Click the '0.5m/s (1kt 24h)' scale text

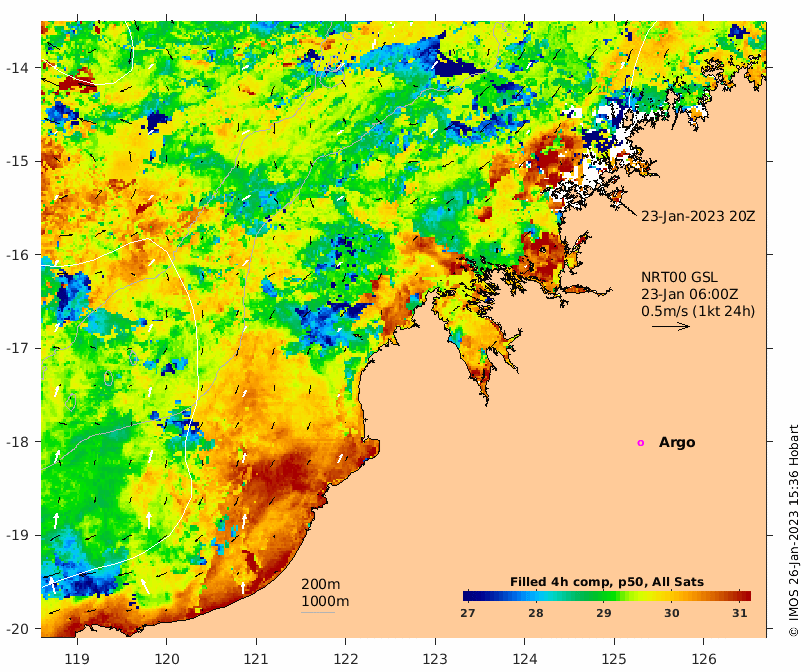[698, 311]
